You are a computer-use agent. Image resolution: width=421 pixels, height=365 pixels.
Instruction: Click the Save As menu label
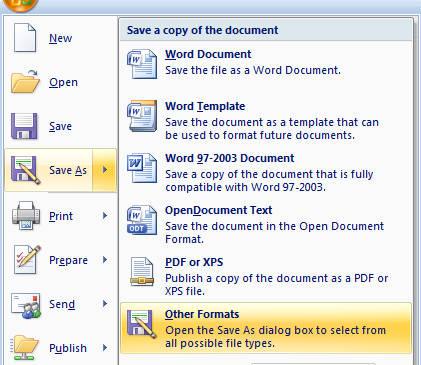point(68,170)
